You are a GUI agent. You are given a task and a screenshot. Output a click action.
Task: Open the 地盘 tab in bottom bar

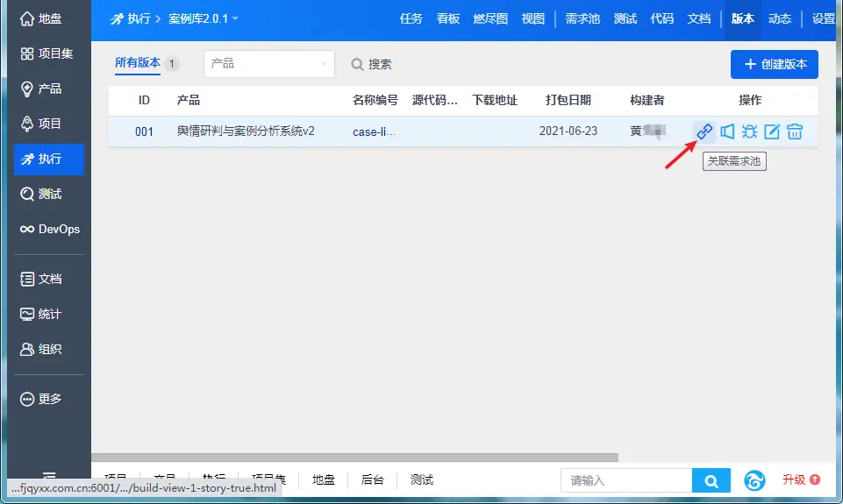(x=323, y=479)
